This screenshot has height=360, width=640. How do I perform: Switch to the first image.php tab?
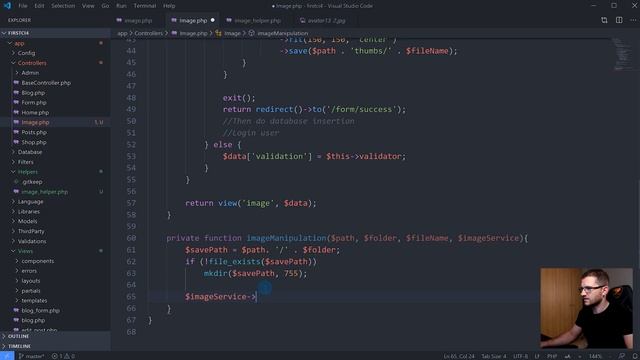point(138,20)
